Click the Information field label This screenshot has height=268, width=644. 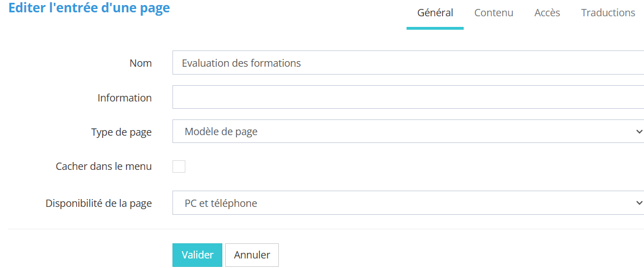(124, 98)
